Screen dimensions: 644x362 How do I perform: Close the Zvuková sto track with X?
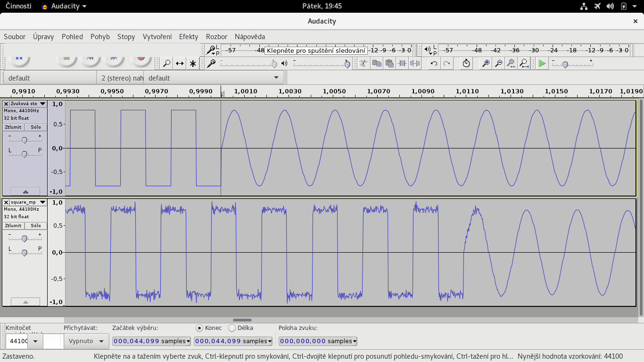[x=6, y=104]
